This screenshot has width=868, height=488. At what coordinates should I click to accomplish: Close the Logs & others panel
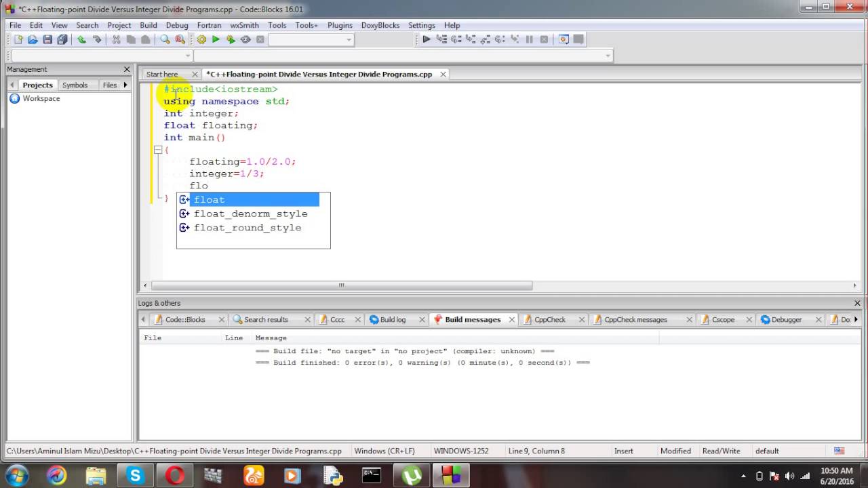click(857, 303)
